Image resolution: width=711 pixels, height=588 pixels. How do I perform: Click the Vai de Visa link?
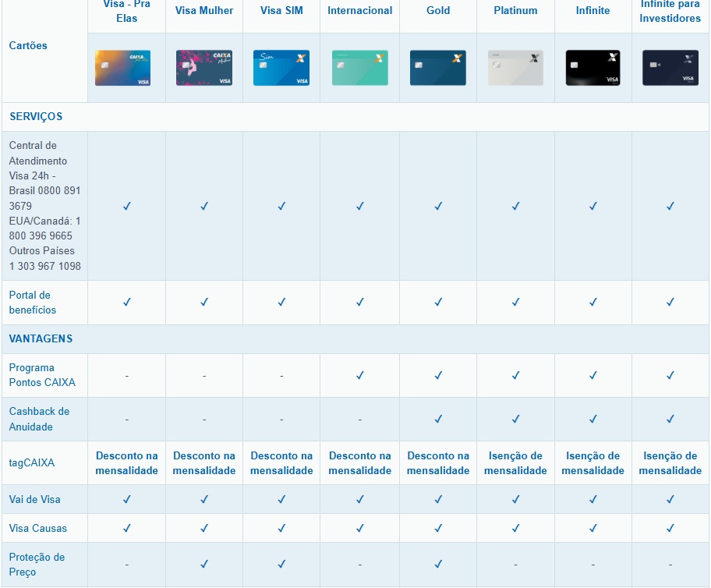(x=34, y=499)
